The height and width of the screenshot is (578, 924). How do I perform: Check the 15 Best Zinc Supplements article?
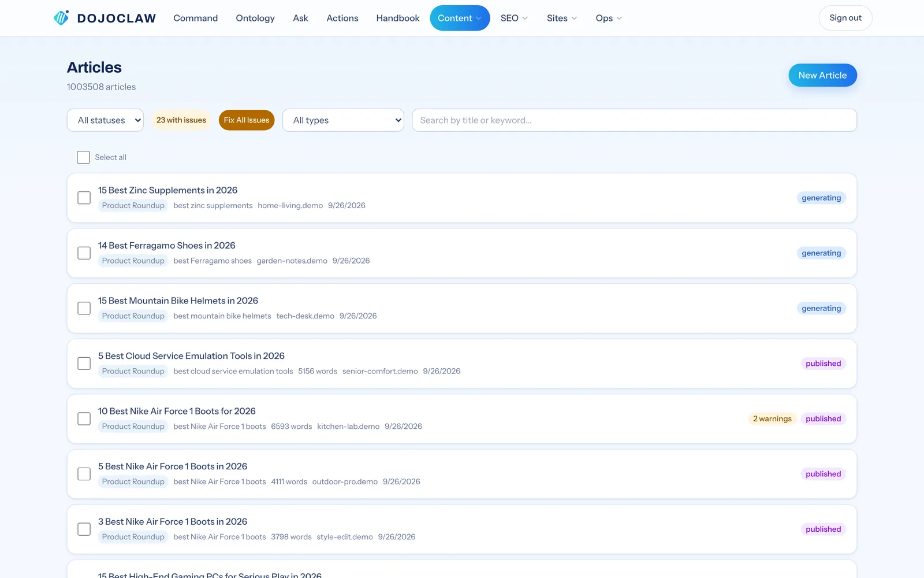point(84,198)
